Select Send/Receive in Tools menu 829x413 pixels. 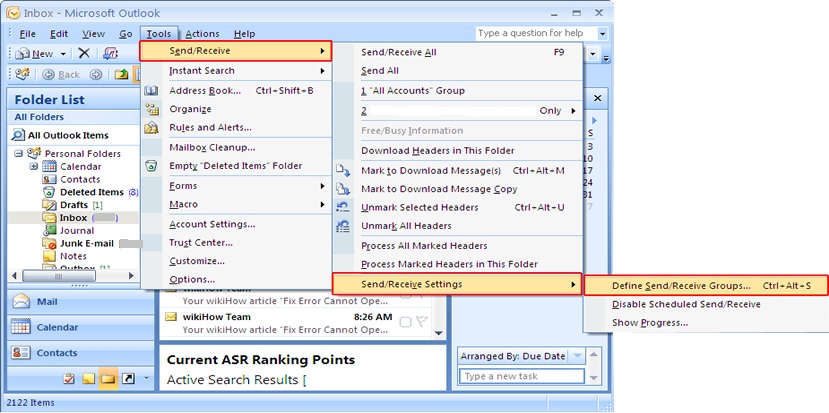click(236, 51)
